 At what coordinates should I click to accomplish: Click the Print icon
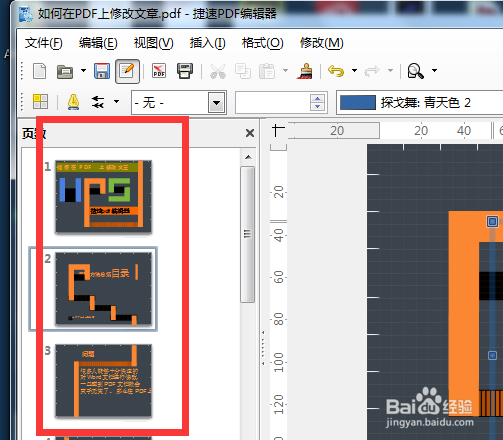click(185, 71)
